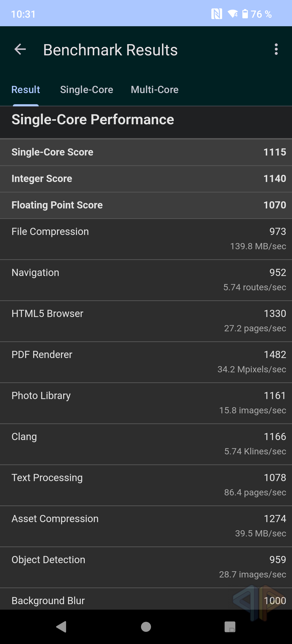
Task: Tap the Single-Core Score row
Action: click(146, 152)
